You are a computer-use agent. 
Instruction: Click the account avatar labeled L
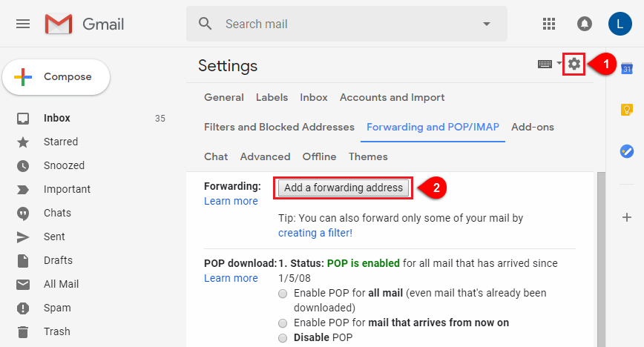pyautogui.click(x=620, y=24)
